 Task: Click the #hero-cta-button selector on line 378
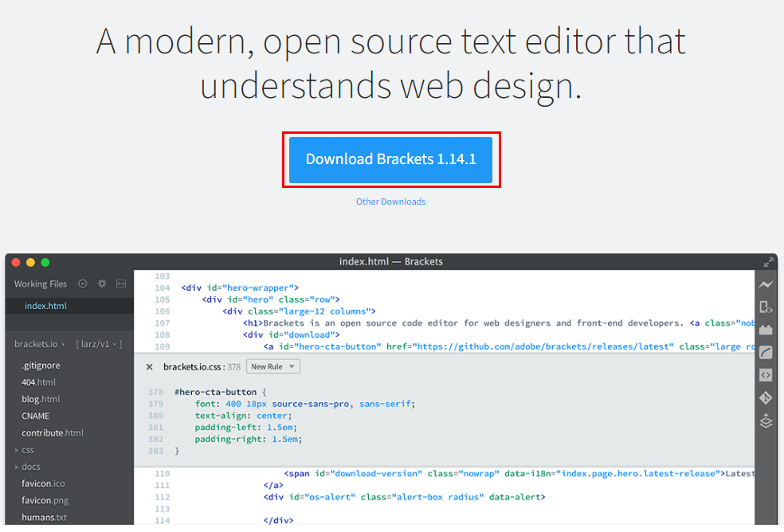click(x=215, y=392)
